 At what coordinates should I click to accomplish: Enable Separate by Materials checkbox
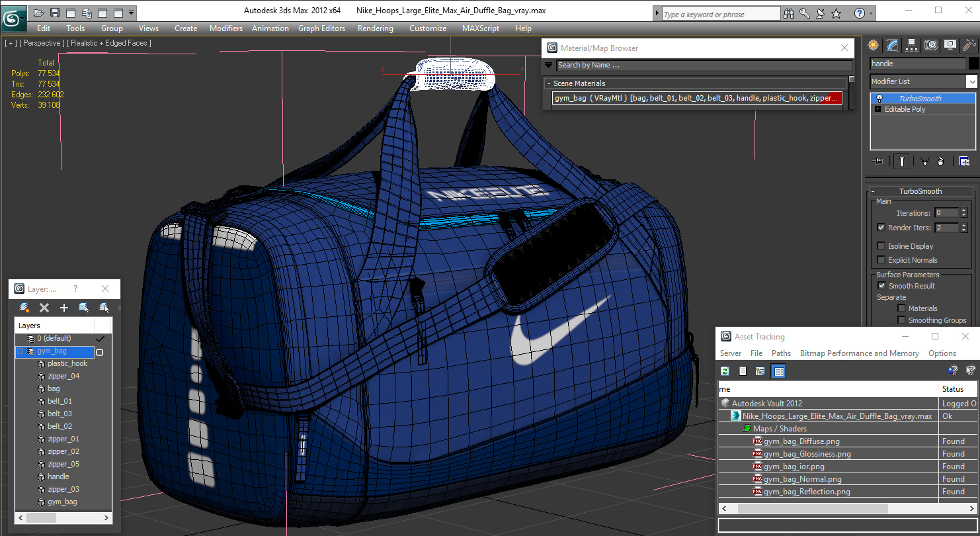tap(901, 308)
